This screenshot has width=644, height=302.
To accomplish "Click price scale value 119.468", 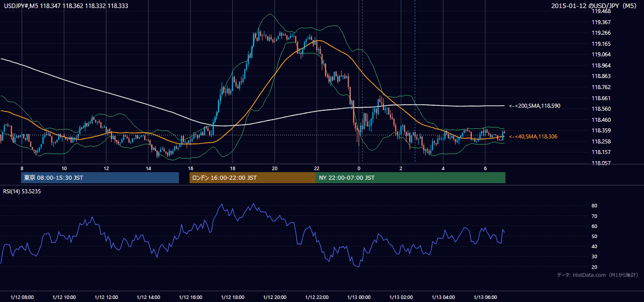I will [601, 11].
